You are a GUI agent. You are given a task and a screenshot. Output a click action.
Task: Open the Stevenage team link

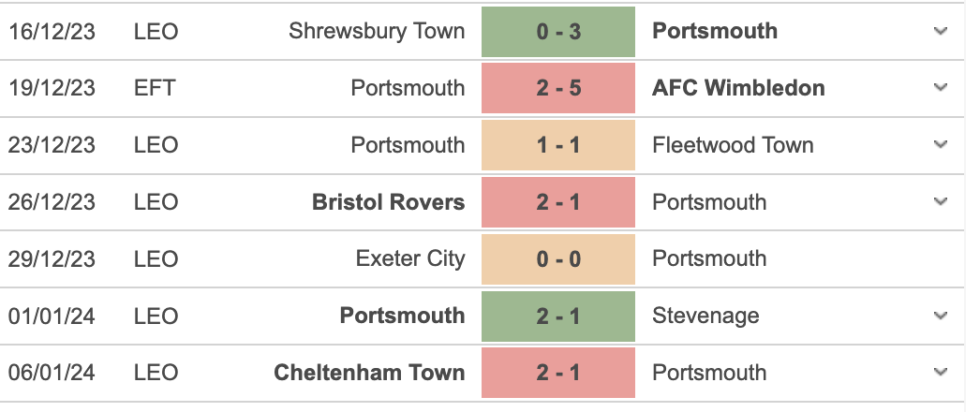(x=705, y=316)
